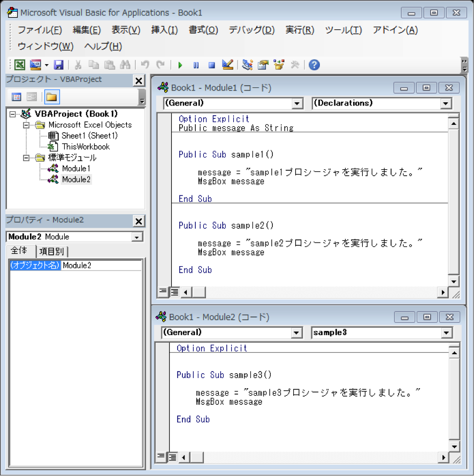Click View Code icon in Project panel
The image size is (474, 476).
coord(17,97)
